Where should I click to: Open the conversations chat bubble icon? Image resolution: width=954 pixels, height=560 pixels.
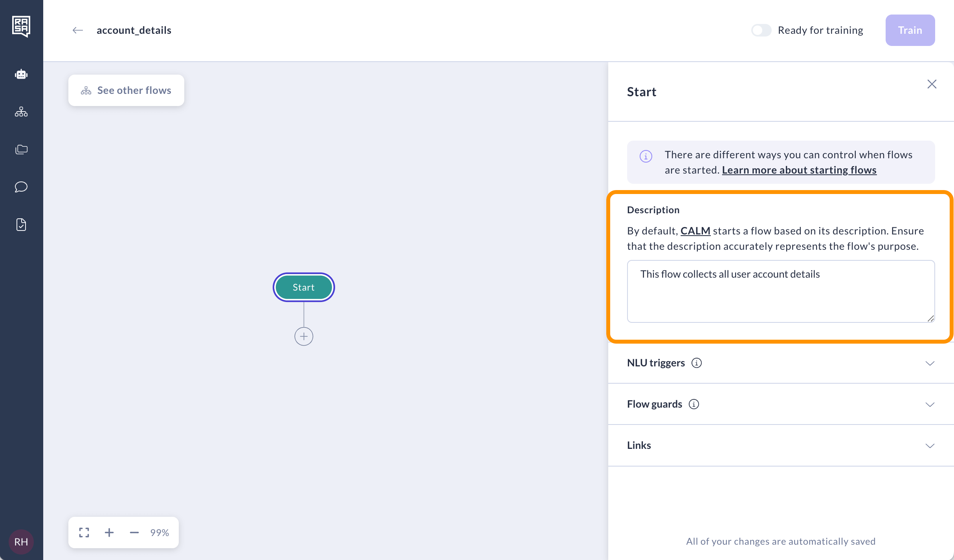tap(21, 187)
